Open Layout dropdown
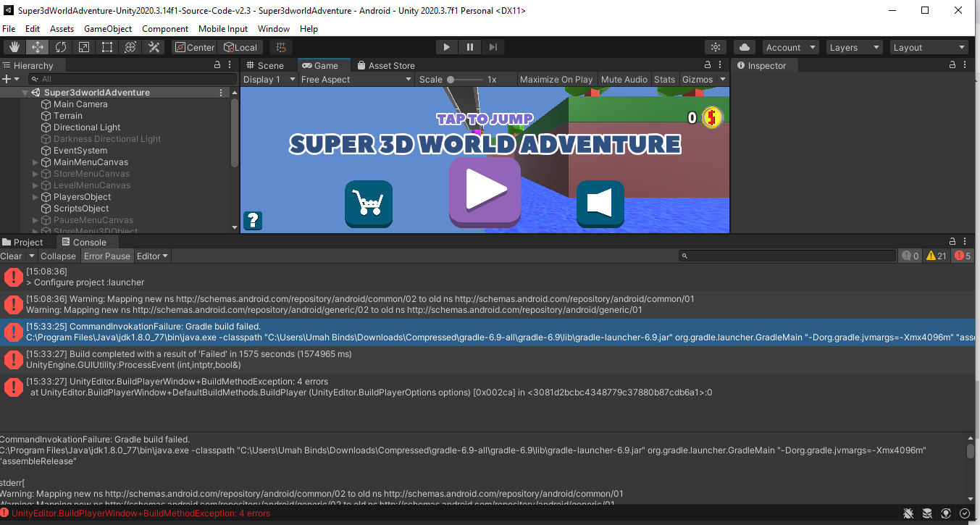 (929, 47)
